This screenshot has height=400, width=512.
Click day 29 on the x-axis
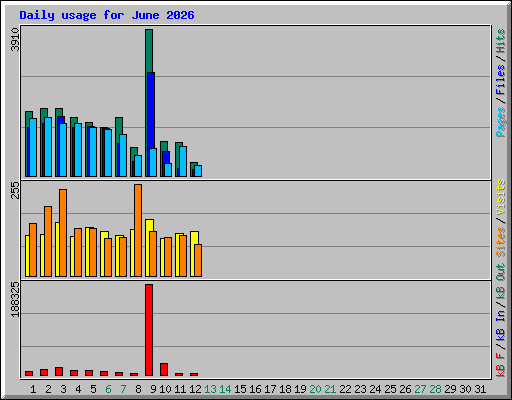click(450, 389)
